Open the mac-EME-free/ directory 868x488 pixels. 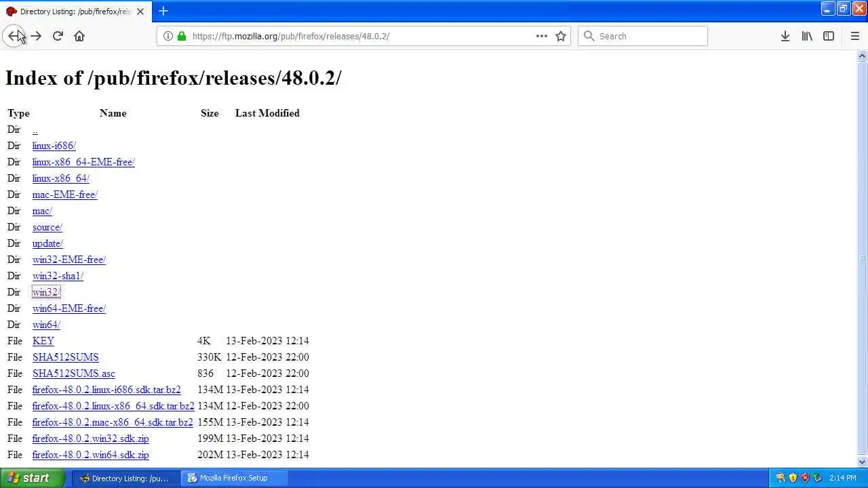(x=64, y=195)
